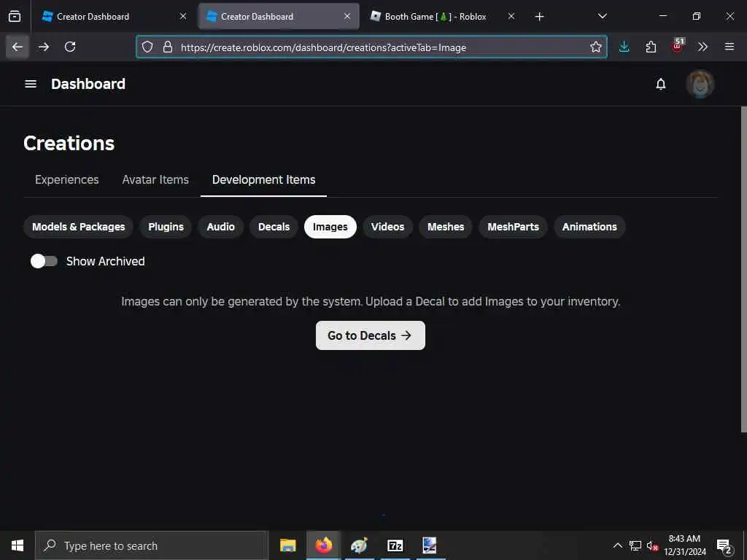Click the network tray icon
Image resolution: width=747 pixels, height=560 pixels.
pos(635,545)
